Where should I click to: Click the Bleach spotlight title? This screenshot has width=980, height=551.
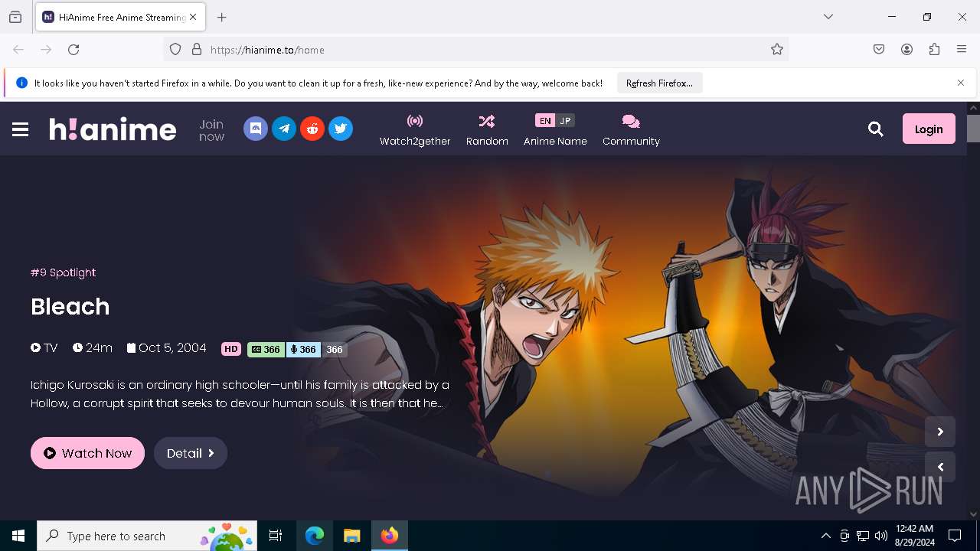[70, 306]
